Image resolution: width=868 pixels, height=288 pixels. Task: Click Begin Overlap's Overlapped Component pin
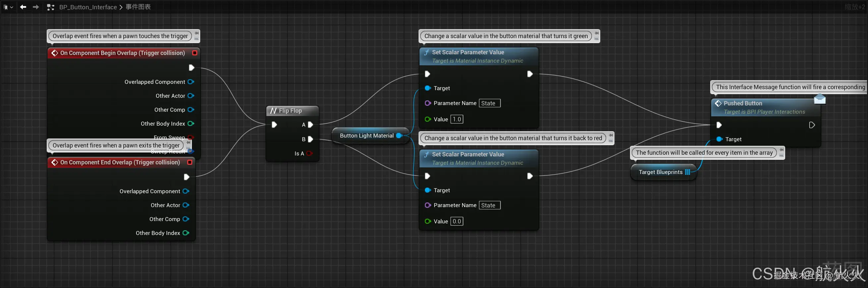(191, 82)
